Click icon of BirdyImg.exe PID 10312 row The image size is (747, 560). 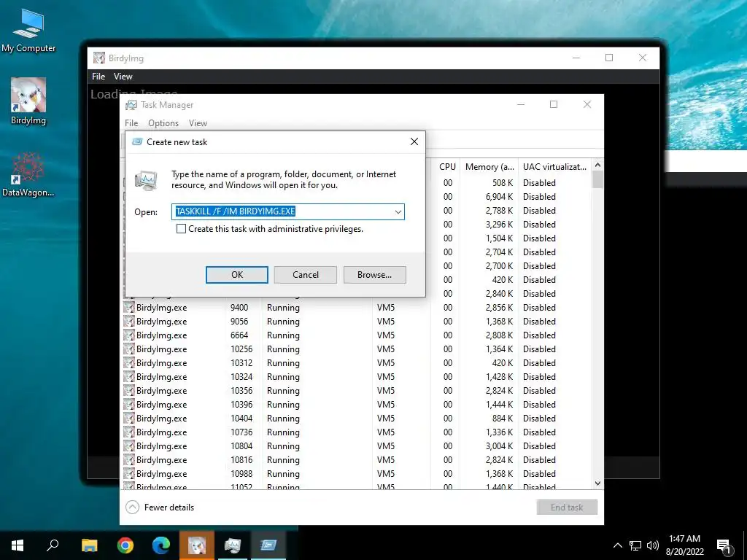(x=128, y=363)
